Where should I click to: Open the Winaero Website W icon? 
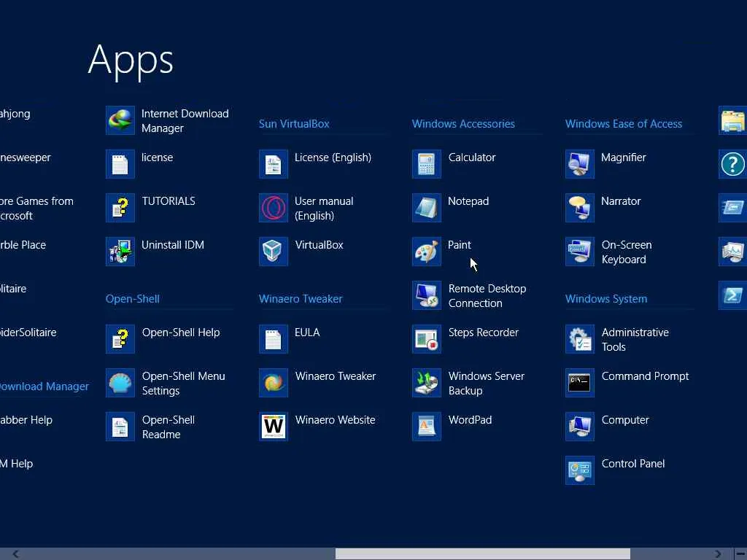coord(274,427)
